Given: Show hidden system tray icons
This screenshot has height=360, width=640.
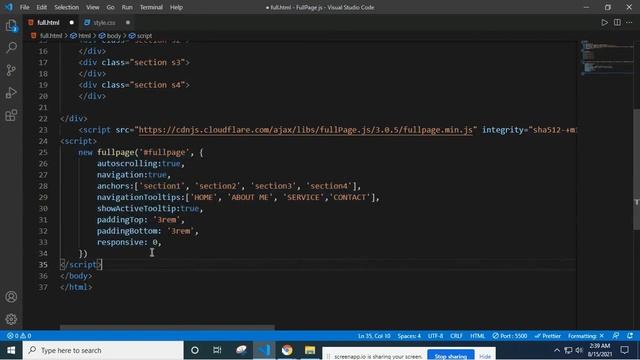Looking at the screenshot, I should pyautogui.click(x=557, y=350).
